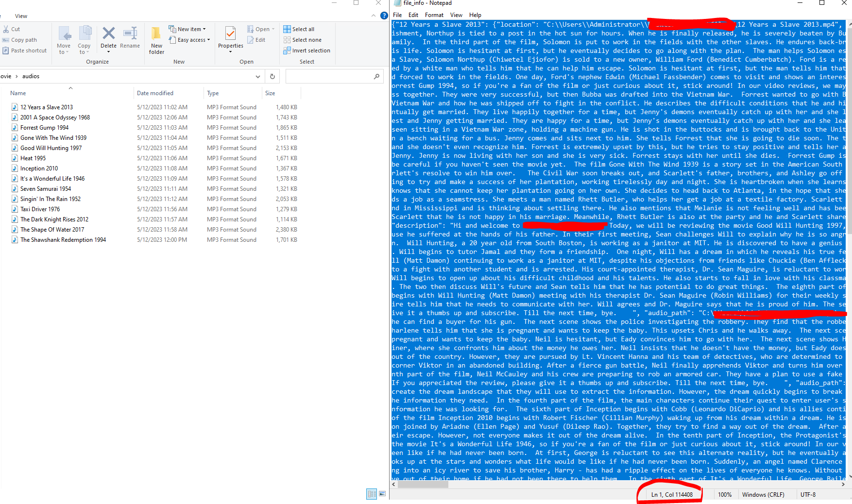
Task: Open the Notepad View menu
Action: [456, 15]
